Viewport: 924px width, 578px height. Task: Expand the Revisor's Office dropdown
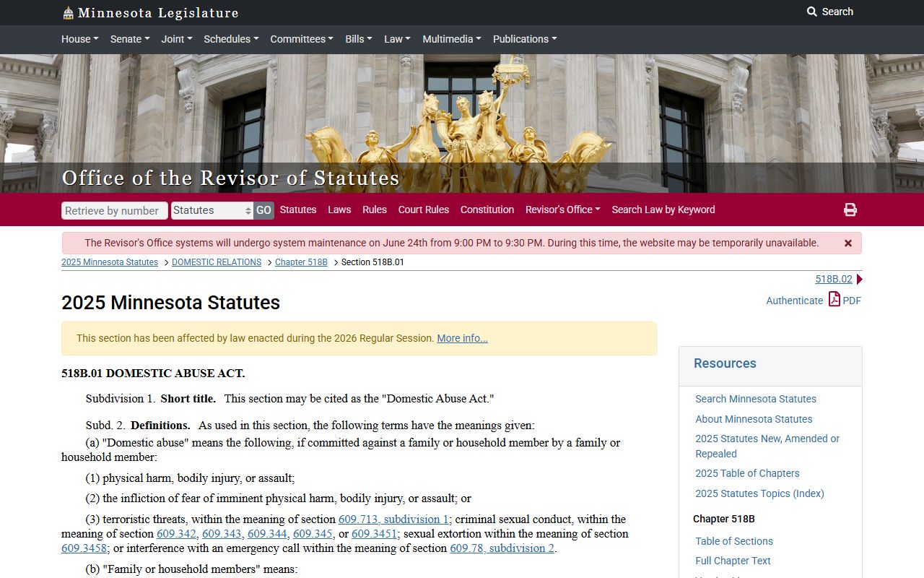pos(563,210)
